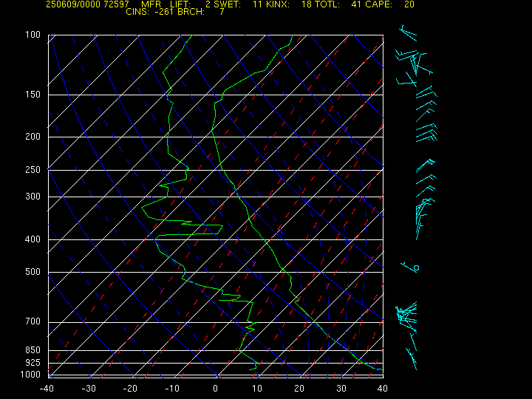This screenshot has width=532, height=399.
Task: Click the SWET value 11
Action: (258, 4)
